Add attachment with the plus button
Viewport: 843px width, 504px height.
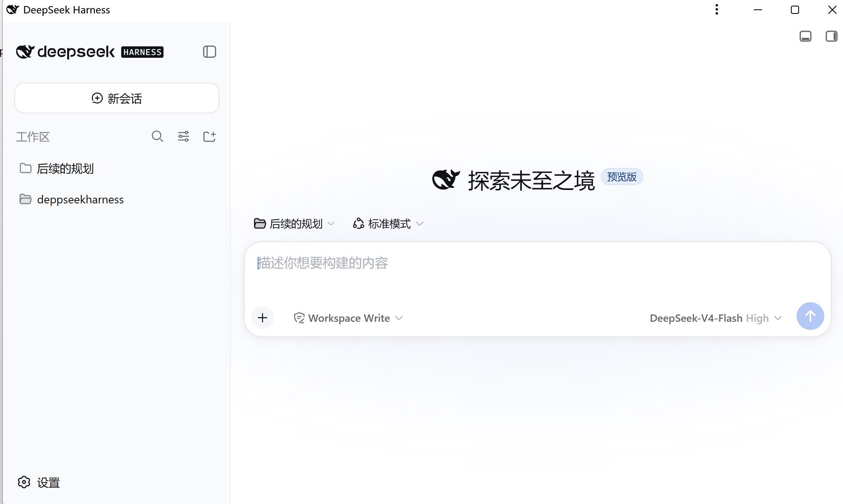pyautogui.click(x=263, y=318)
